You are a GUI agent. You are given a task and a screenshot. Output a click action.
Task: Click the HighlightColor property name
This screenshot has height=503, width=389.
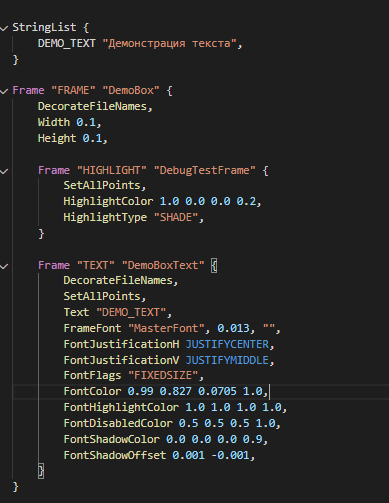(x=108, y=201)
